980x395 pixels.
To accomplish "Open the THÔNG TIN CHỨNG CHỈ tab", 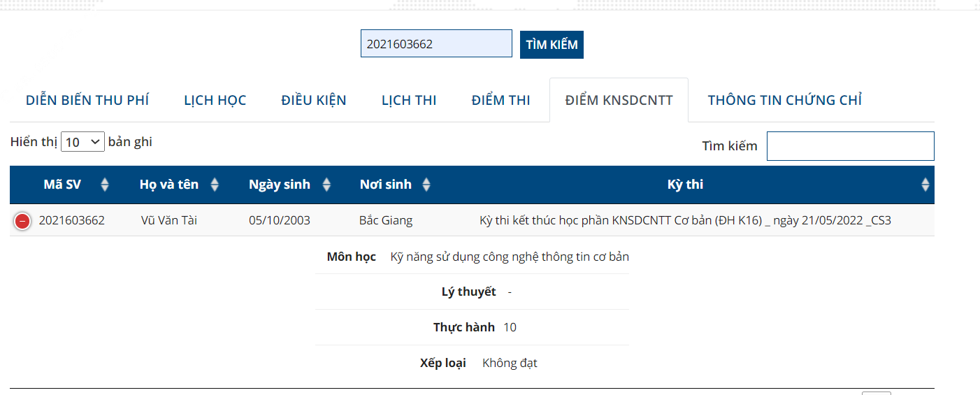I will point(784,100).
